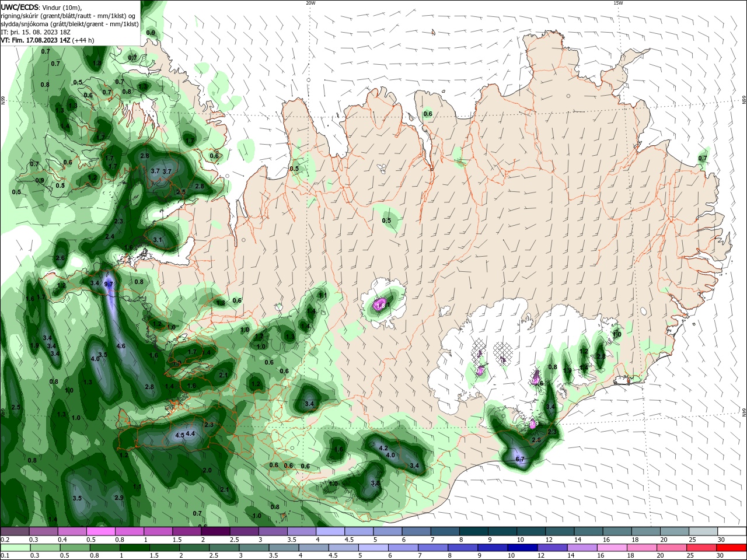Click the '30' label in the lower legend row

click(x=720, y=556)
